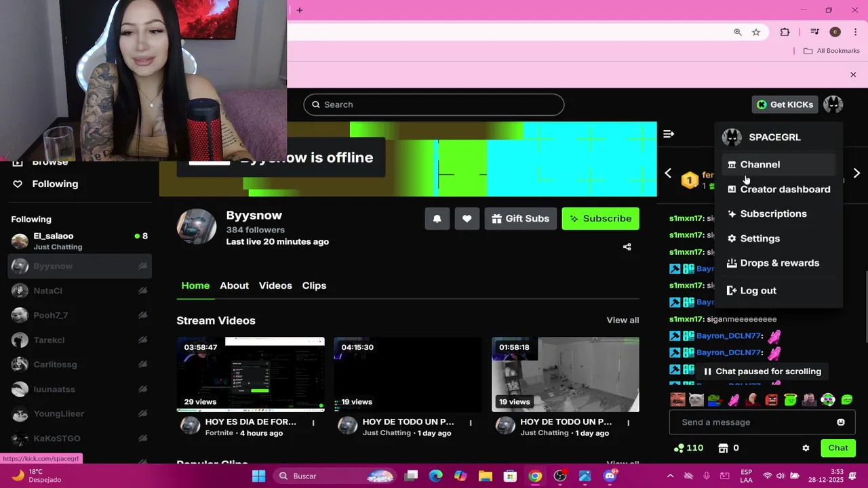Open chat settings gear icon
This screenshot has width=868, height=488.
(806, 448)
